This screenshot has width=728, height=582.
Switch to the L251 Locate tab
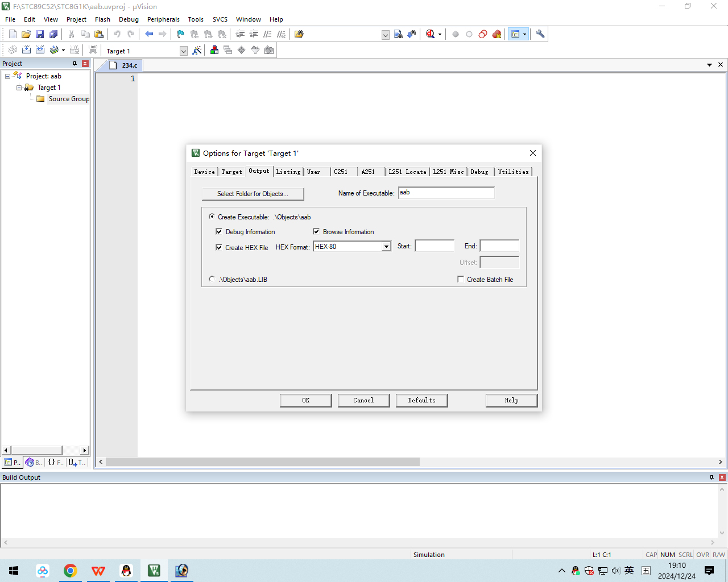(407, 172)
